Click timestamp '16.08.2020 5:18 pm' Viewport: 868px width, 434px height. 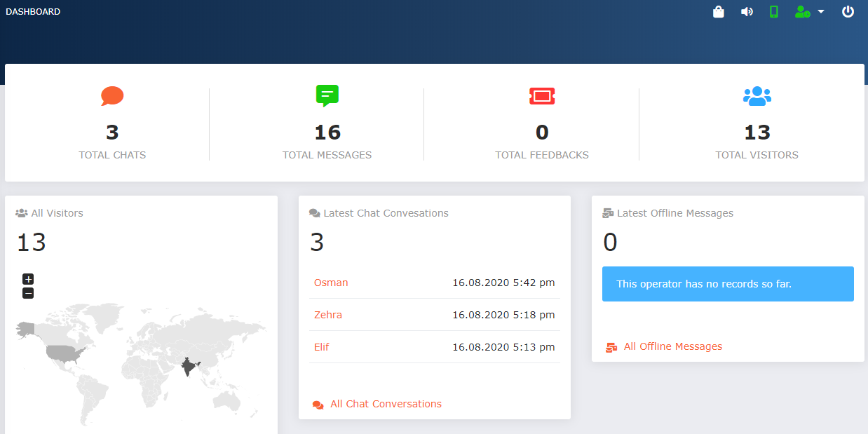tap(503, 315)
